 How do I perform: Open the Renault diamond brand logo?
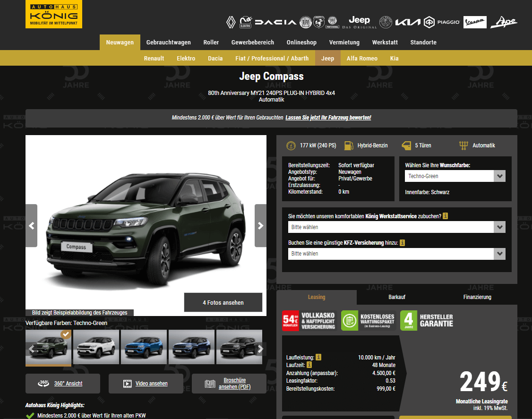point(231,22)
